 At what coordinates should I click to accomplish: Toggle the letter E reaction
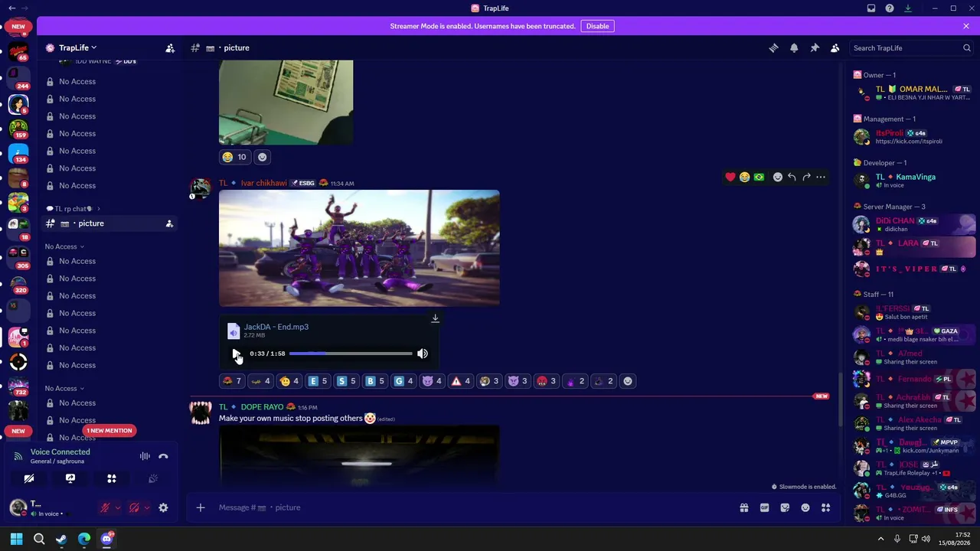click(318, 381)
